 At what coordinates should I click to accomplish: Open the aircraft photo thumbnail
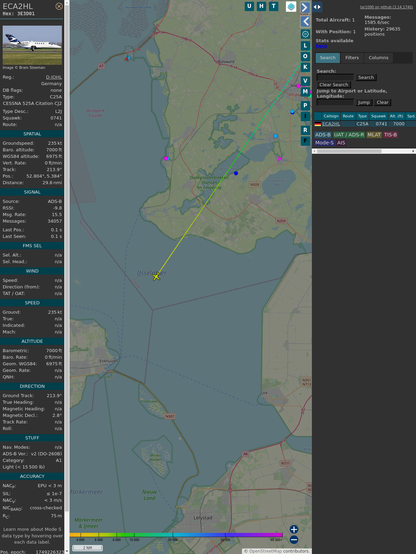point(32,45)
